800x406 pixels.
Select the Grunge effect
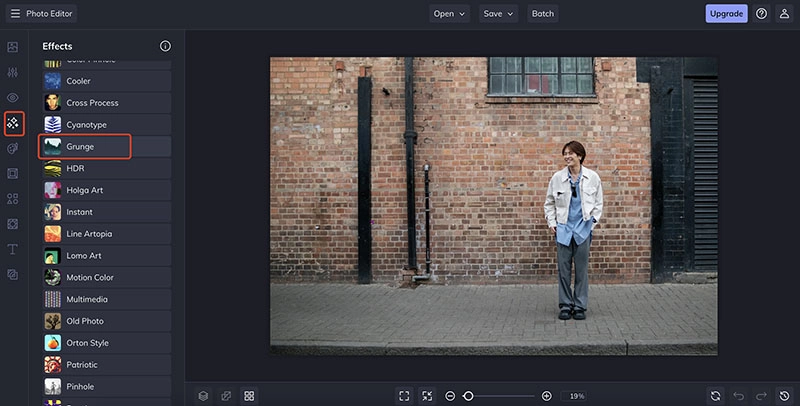pyautogui.click(x=85, y=147)
